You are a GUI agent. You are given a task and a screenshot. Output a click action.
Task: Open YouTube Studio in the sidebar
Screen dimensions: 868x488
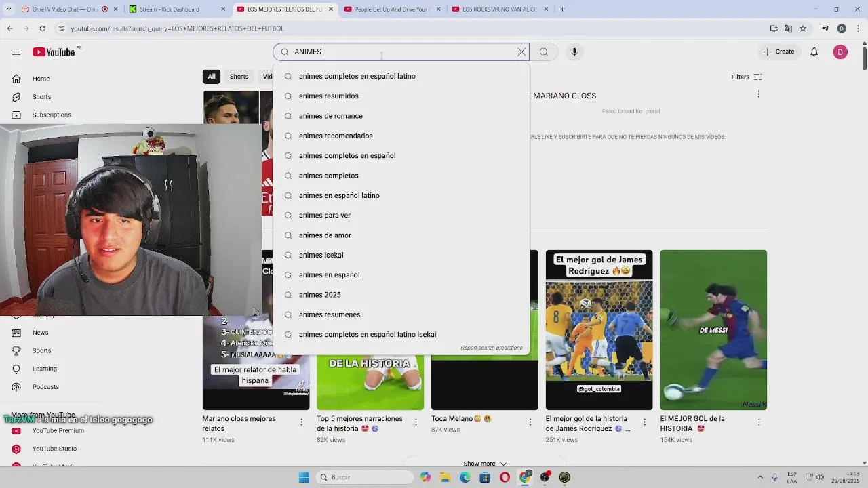[54, 449]
